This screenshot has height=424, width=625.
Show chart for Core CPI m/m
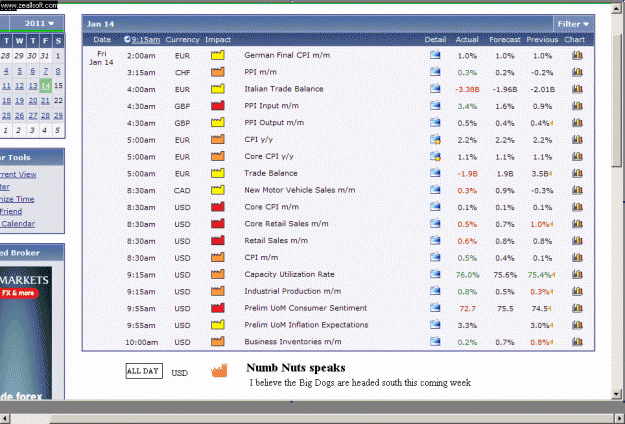577,207
